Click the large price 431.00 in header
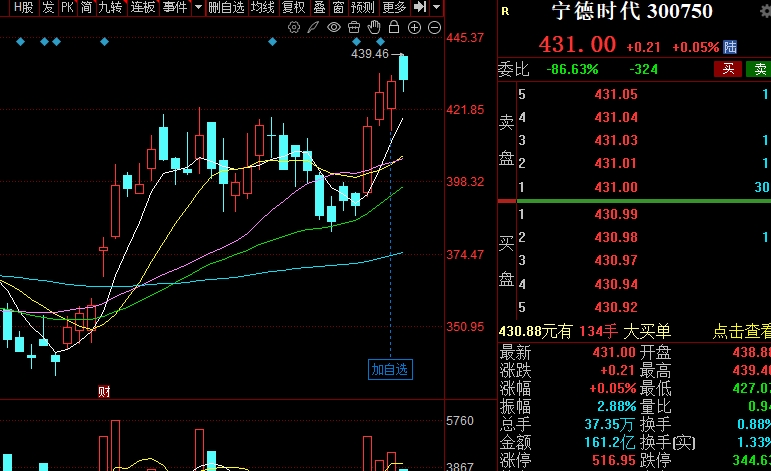Image resolution: width=771 pixels, height=471 pixels. coord(577,45)
